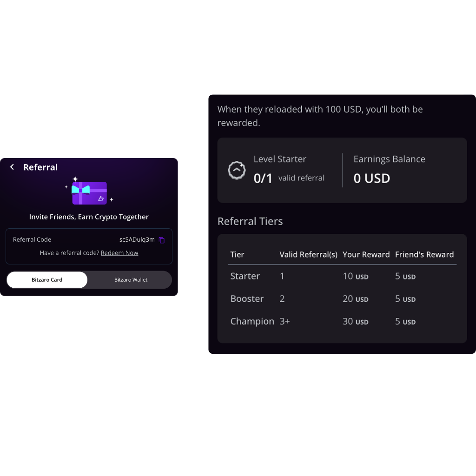The image size is (476, 476).
Task: Copy the referral code with the copy icon
Action: click(x=162, y=240)
